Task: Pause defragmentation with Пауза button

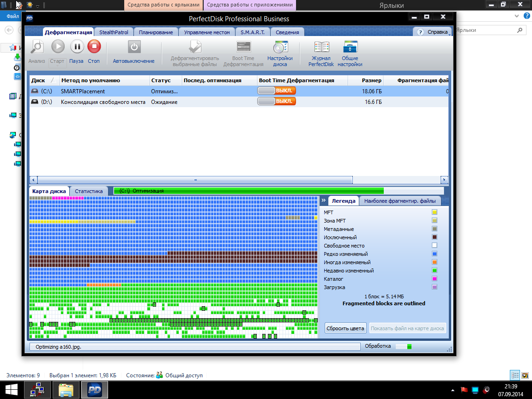Action: pos(77,47)
